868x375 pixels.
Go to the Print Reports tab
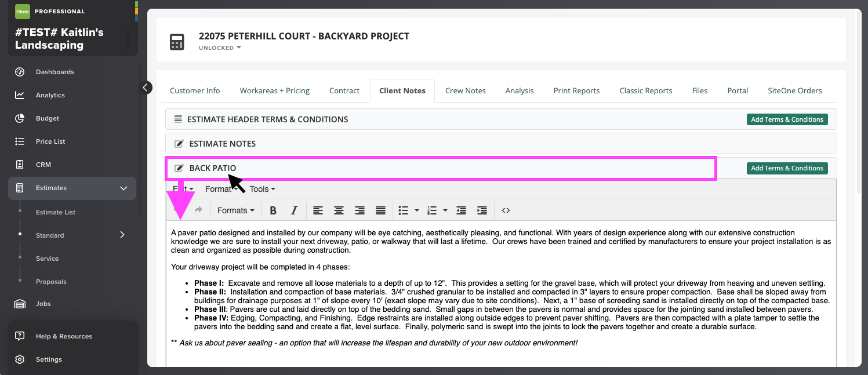coord(577,90)
